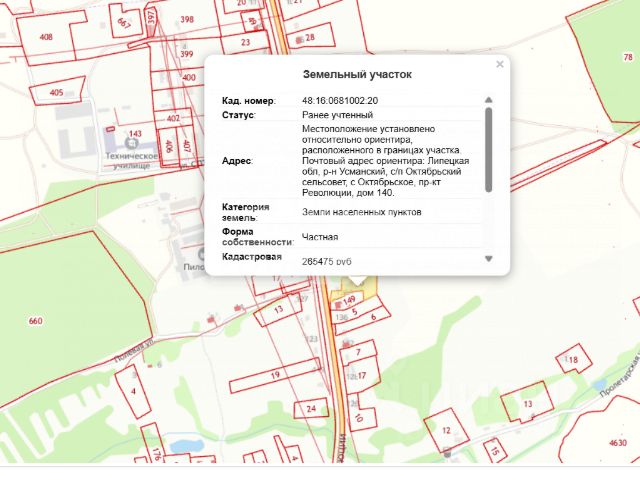Image resolution: width=640 pixels, height=480 pixels.
Task: Click the Земельный участок popup title
Action: 357,75
